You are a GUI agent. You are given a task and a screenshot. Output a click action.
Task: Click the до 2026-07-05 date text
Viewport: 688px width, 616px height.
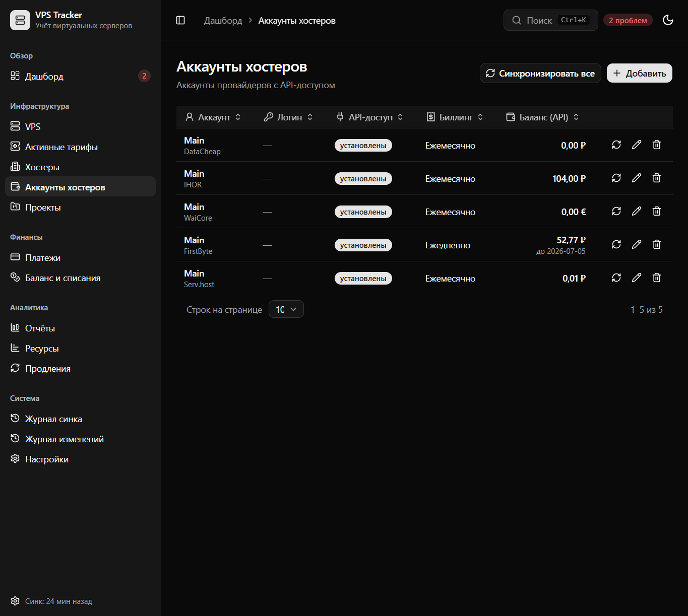click(x=561, y=251)
